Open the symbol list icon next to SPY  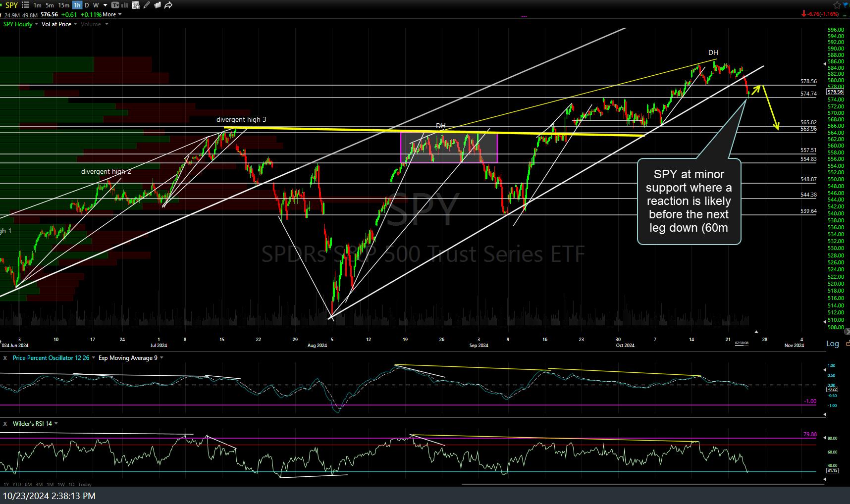(26, 5)
